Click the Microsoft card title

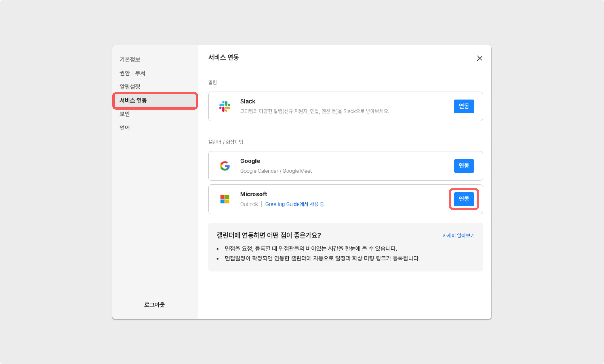click(x=253, y=194)
